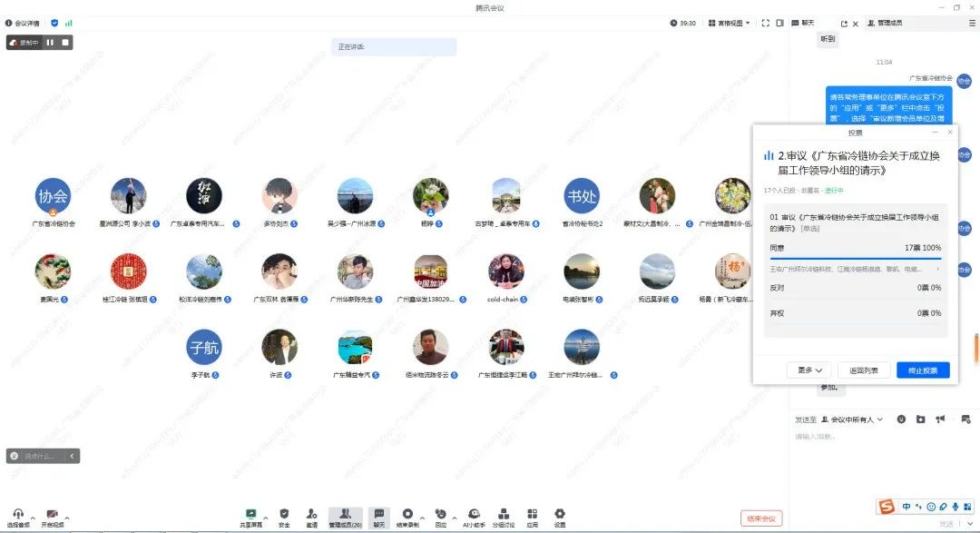Click the megaphone announcement icon in chat

[940, 419]
